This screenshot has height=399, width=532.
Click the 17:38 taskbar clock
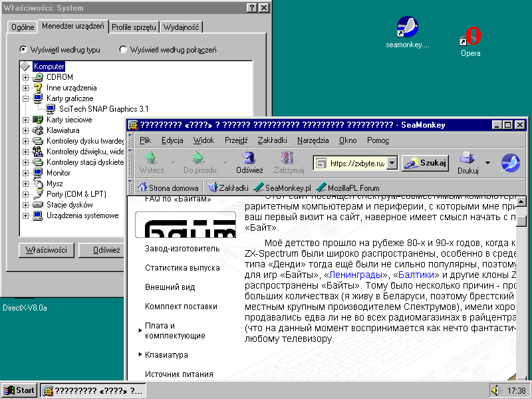tap(517, 391)
